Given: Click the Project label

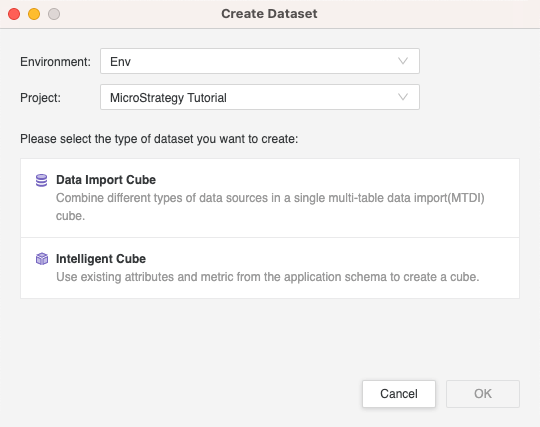Looking at the screenshot, I should pos(40,98).
